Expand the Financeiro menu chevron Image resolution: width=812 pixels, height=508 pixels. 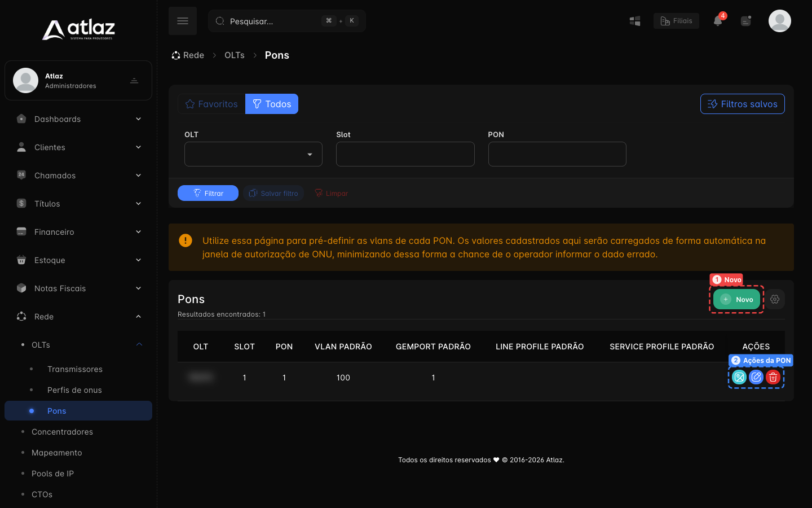(x=138, y=231)
